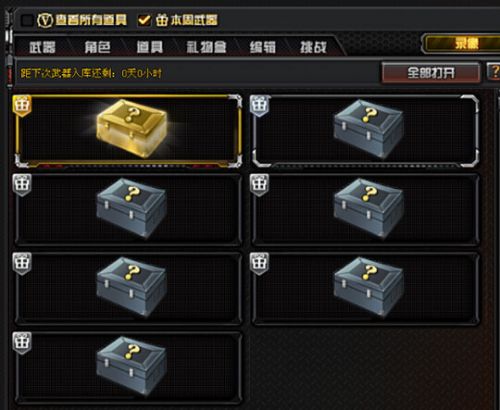This screenshot has width=500, height=410.
Task: Go to the 编辑 tab
Action: 263,47
